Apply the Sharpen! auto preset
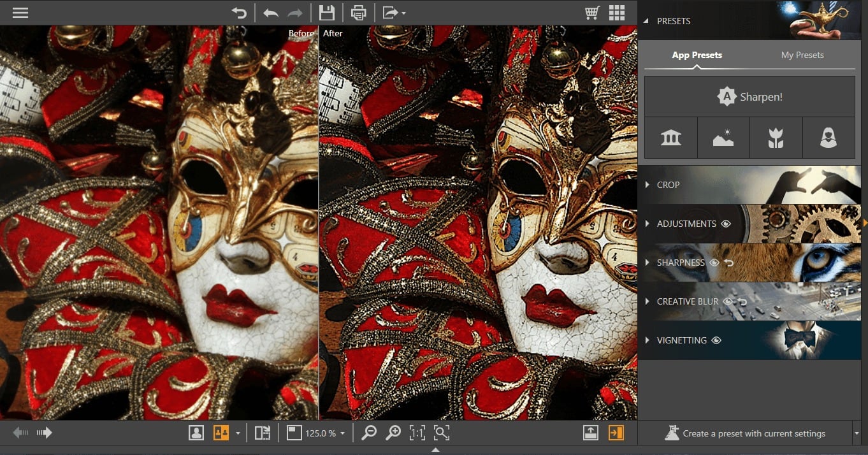This screenshot has width=868, height=455. click(749, 97)
